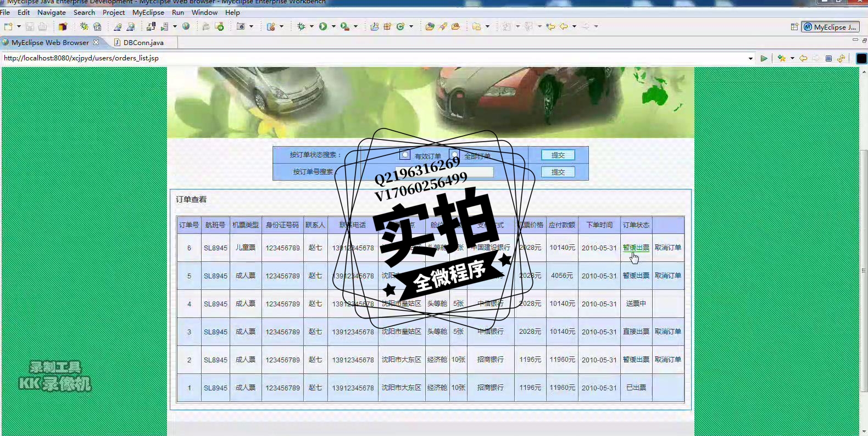This screenshot has width=868, height=436.
Task: Click the Print icon in the toolbar
Action: [42, 26]
